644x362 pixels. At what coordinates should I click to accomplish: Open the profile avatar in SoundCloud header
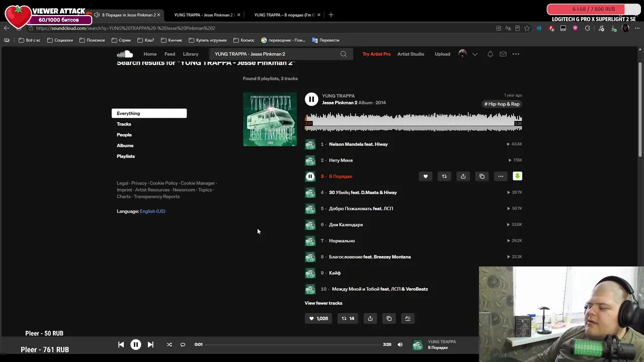[x=462, y=54]
